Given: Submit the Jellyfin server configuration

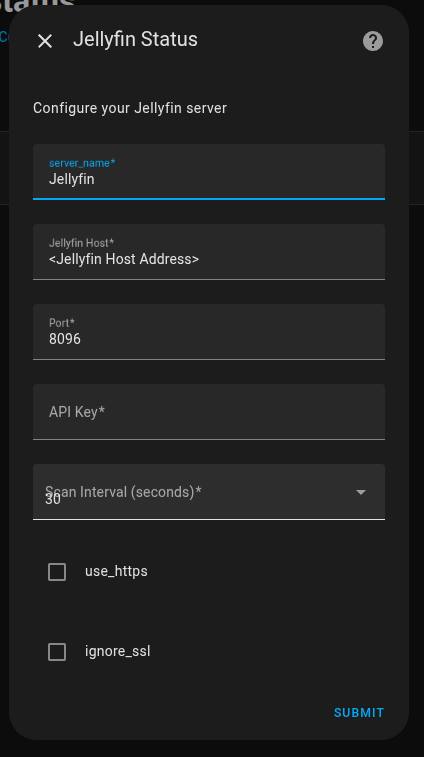Looking at the screenshot, I should click(x=359, y=713).
